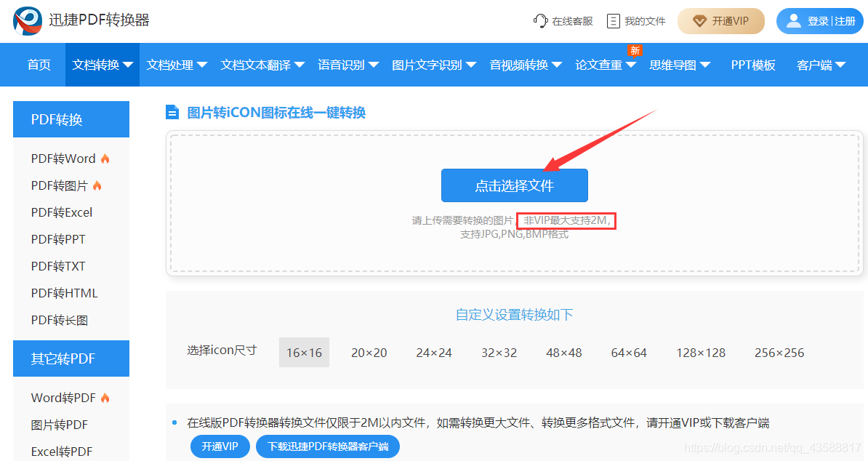The width and height of the screenshot is (868, 461).
Task: Open the 在线客服 link text
Action: tap(572, 21)
